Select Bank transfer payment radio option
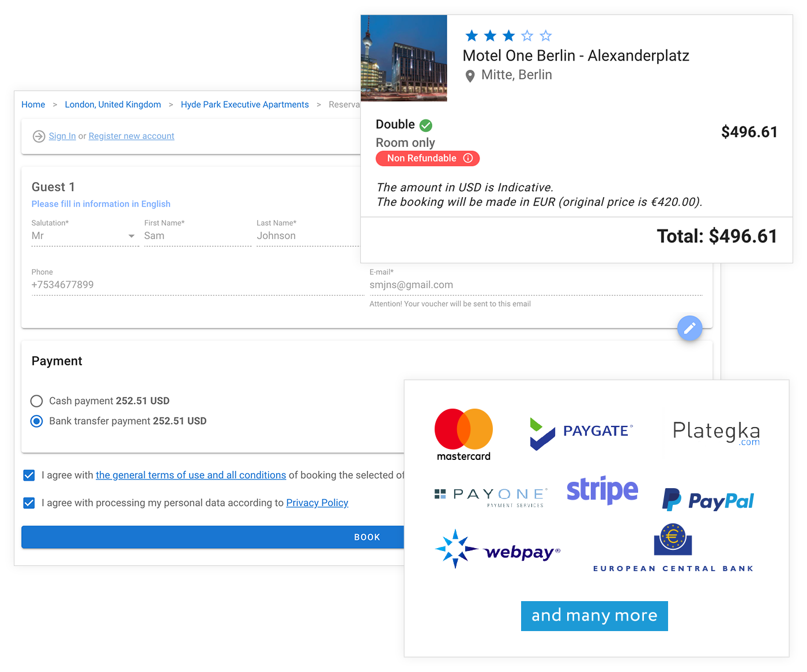This screenshot has height=672, width=807. click(37, 421)
